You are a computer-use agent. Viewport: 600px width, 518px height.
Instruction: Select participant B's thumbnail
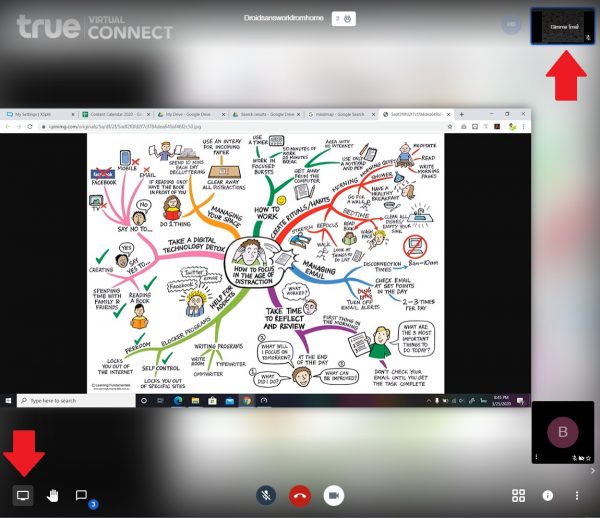click(x=562, y=432)
